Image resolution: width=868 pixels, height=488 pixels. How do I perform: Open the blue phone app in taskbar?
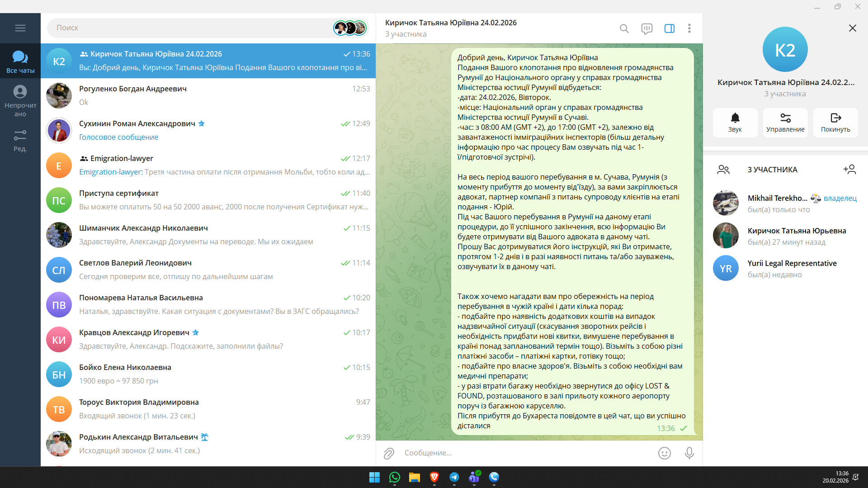point(494,477)
